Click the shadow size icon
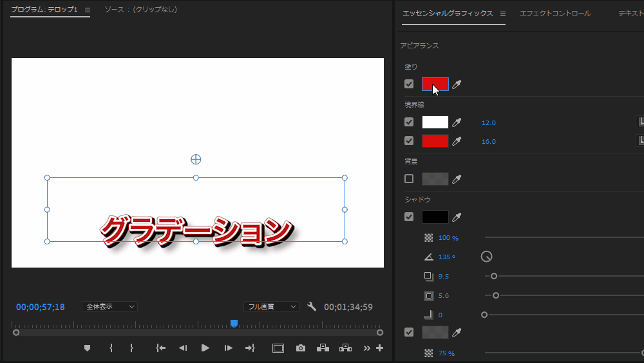 (x=428, y=295)
